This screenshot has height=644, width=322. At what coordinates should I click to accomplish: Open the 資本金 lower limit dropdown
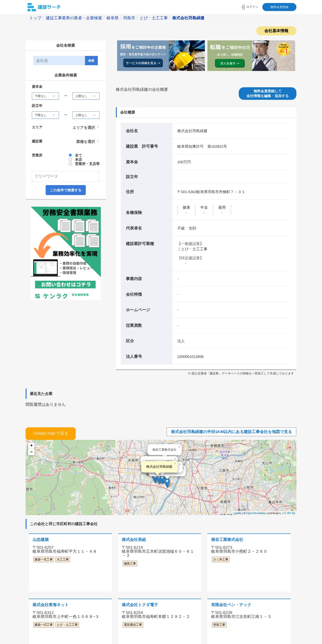[45, 96]
